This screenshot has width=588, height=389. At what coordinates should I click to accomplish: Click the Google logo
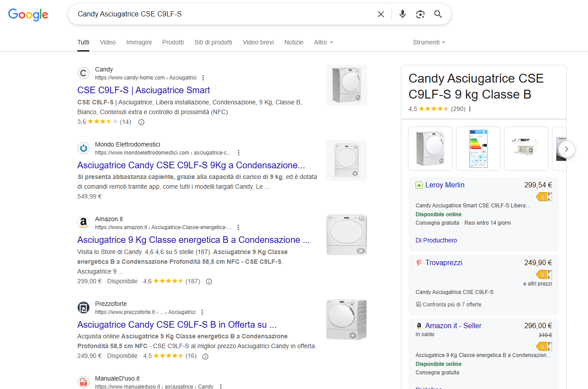(x=28, y=15)
